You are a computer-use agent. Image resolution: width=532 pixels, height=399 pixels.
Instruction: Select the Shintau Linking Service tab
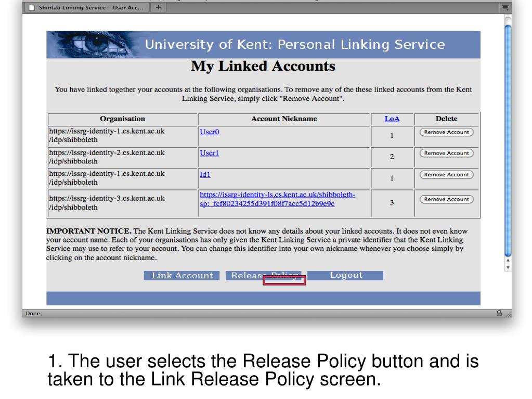[x=87, y=7]
